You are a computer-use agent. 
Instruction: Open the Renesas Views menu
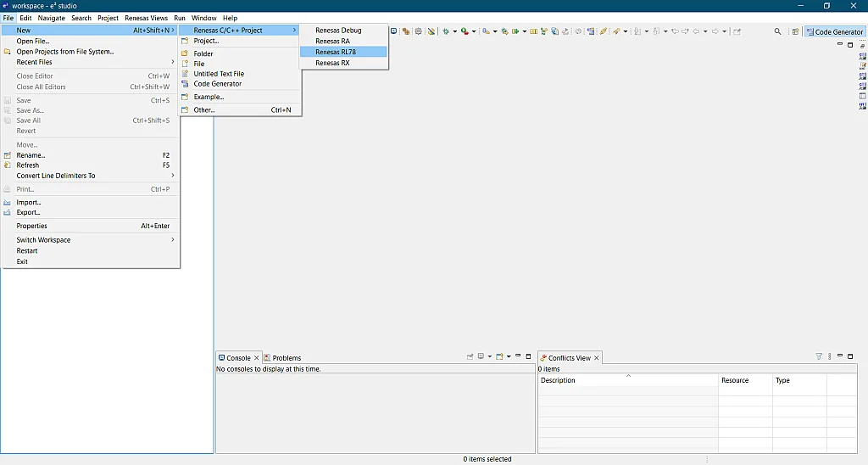coord(146,18)
